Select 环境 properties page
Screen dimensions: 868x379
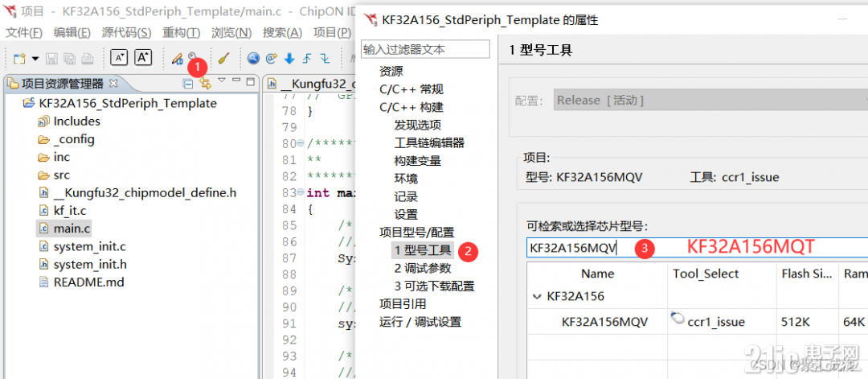pos(406,179)
